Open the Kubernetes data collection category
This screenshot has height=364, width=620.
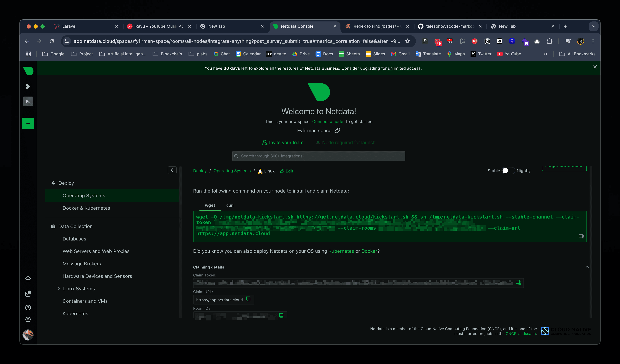[75, 313]
